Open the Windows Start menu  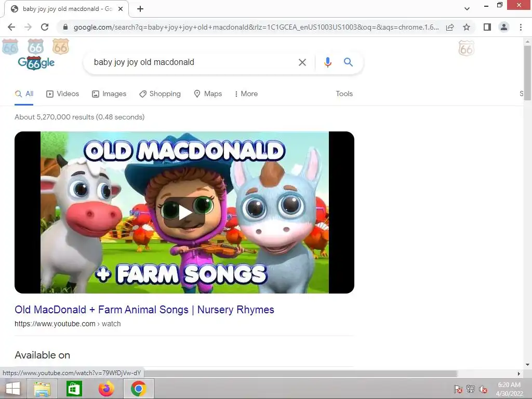pos(12,389)
